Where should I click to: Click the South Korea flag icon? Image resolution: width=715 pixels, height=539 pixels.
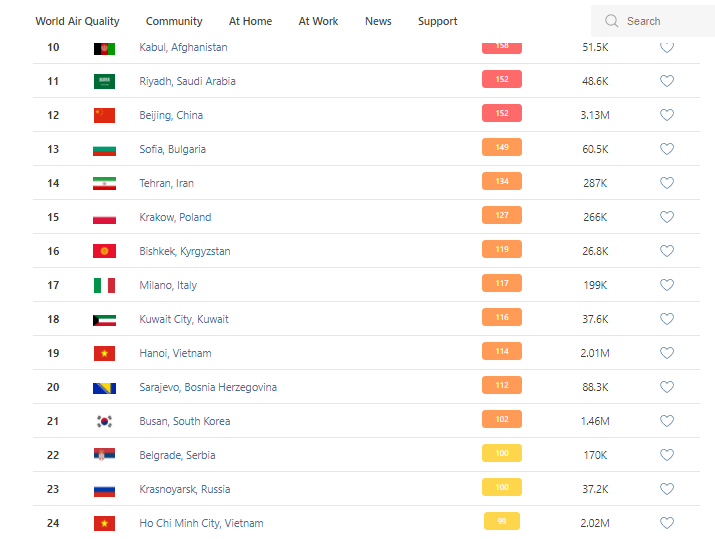point(104,421)
